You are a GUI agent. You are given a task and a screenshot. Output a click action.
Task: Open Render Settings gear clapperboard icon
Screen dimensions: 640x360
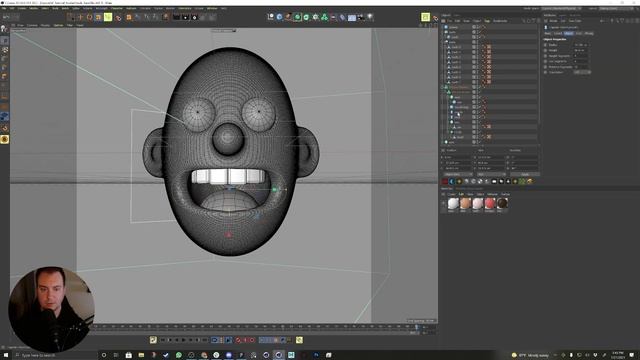pyautogui.click(x=194, y=17)
